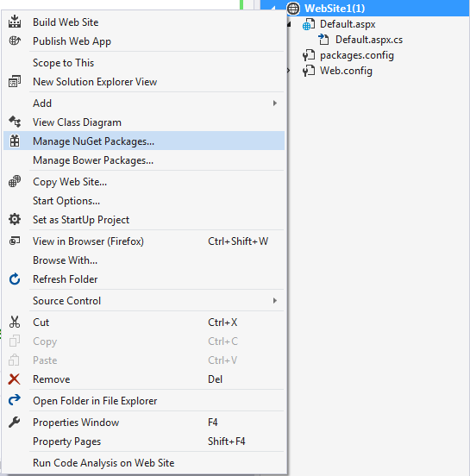Select Default.aspx.cs in Solution Explorer
Viewport: 470px width, 476px height.
tap(369, 40)
